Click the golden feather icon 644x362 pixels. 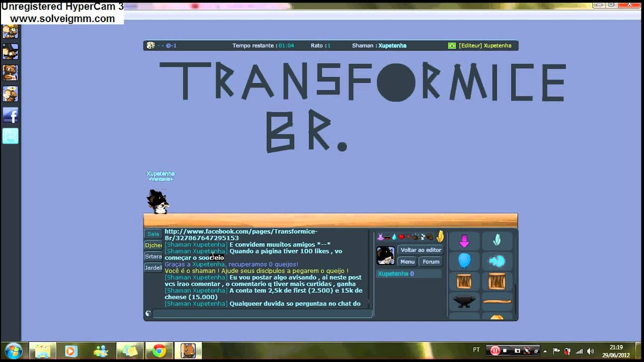pyautogui.click(x=440, y=236)
